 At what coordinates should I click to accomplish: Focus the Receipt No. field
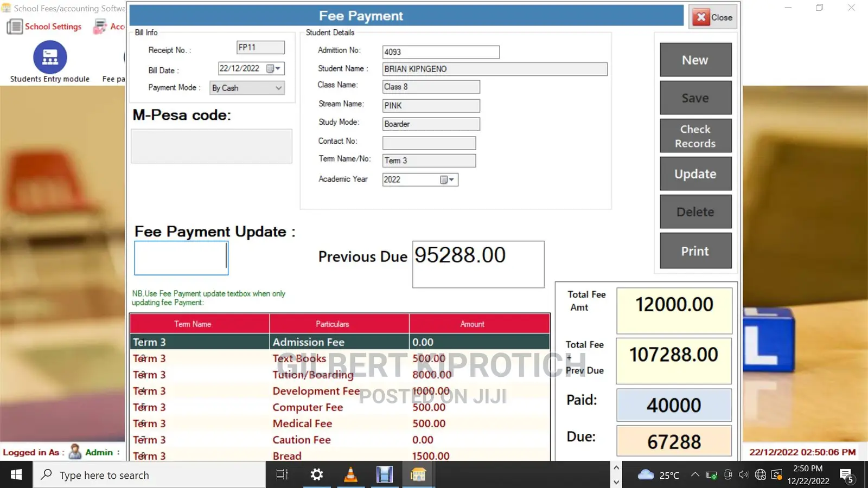point(260,48)
